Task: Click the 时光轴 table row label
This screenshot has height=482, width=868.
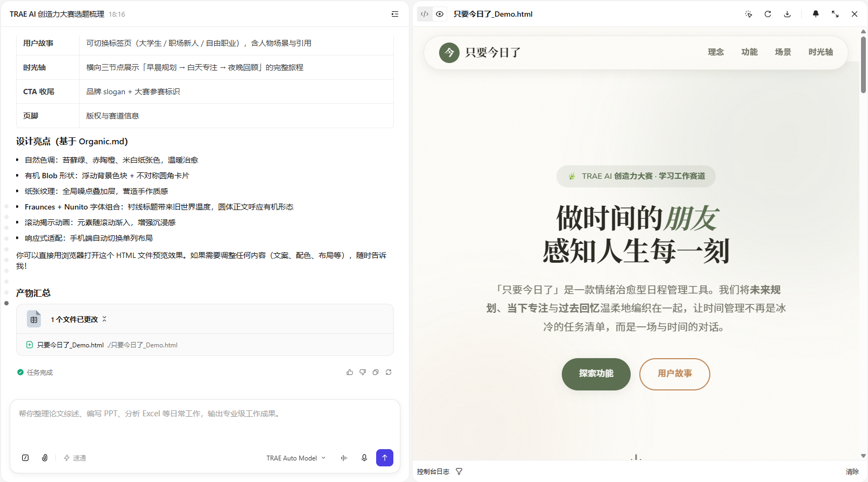Action: [x=34, y=67]
